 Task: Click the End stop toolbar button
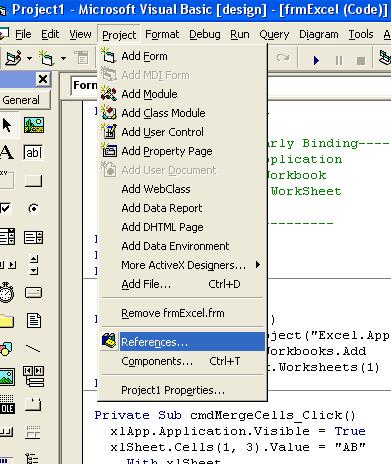pyautogui.click(x=361, y=60)
